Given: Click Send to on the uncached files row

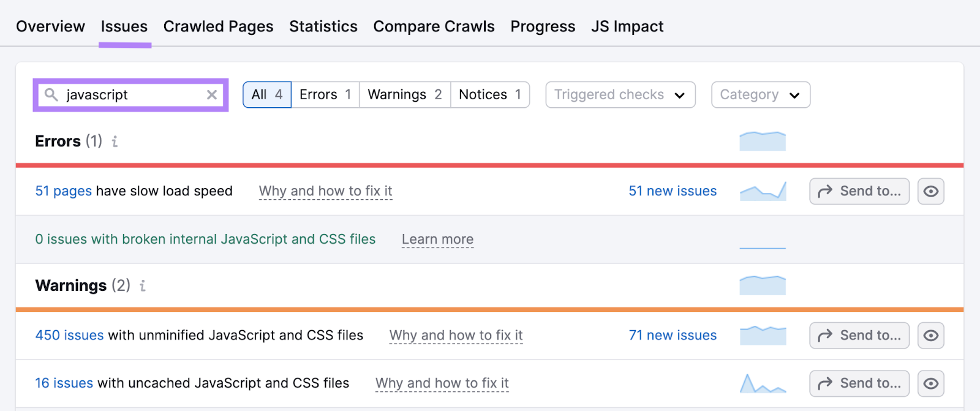Looking at the screenshot, I should pos(858,383).
